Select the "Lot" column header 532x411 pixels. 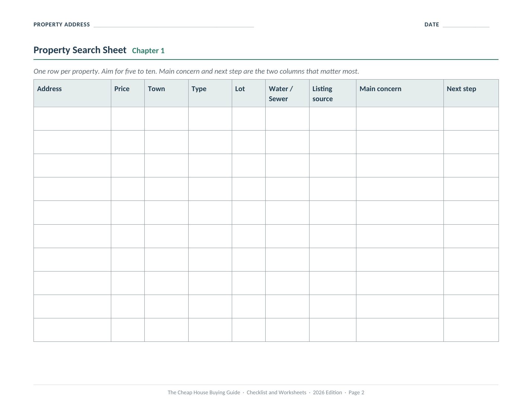[249, 93]
